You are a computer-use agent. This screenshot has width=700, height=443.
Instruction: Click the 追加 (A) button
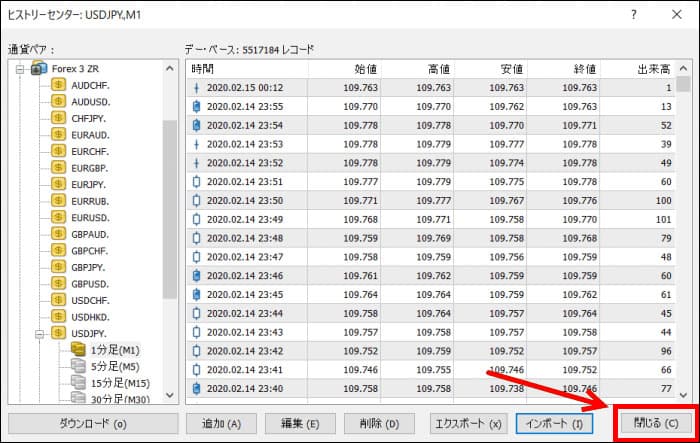pyautogui.click(x=221, y=423)
